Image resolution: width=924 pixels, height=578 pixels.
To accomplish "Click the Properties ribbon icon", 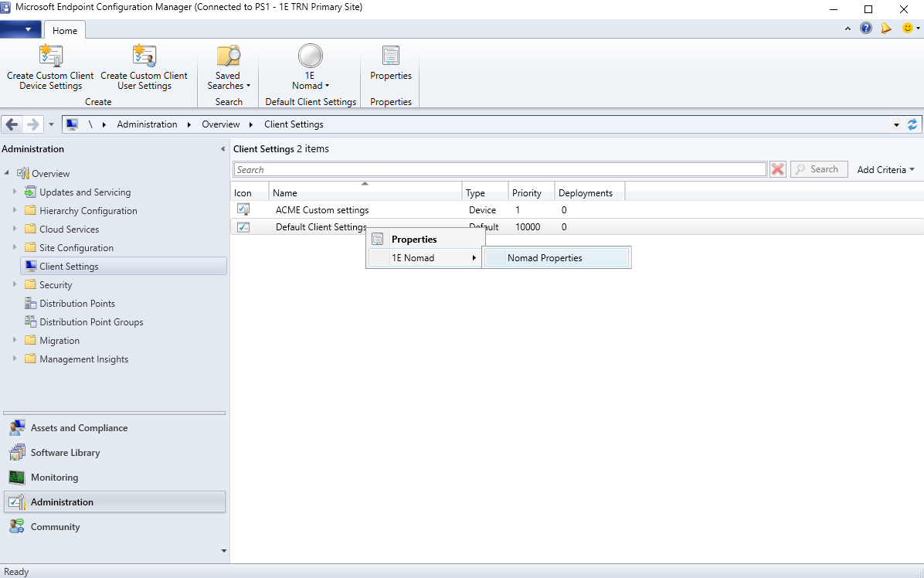I will [x=391, y=56].
